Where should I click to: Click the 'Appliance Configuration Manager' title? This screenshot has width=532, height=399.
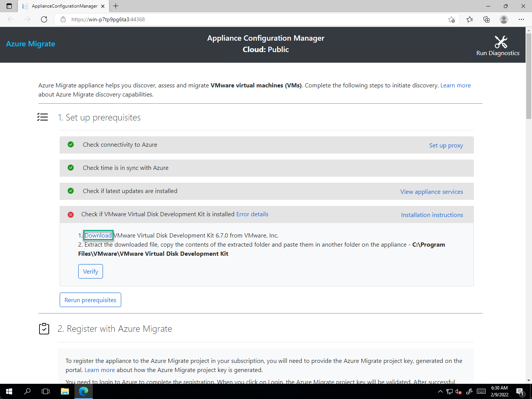266,38
